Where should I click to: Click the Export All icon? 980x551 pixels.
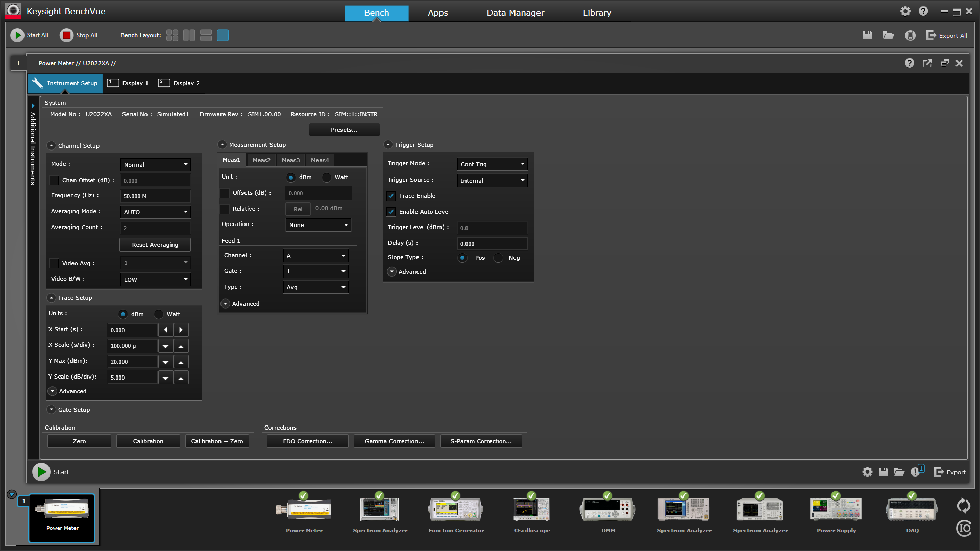click(x=931, y=35)
